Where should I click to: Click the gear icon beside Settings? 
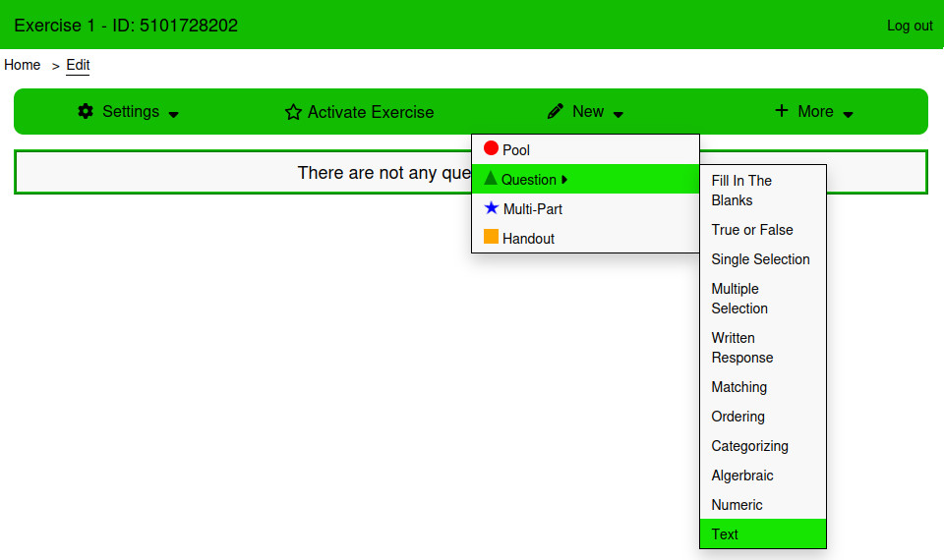(86, 111)
